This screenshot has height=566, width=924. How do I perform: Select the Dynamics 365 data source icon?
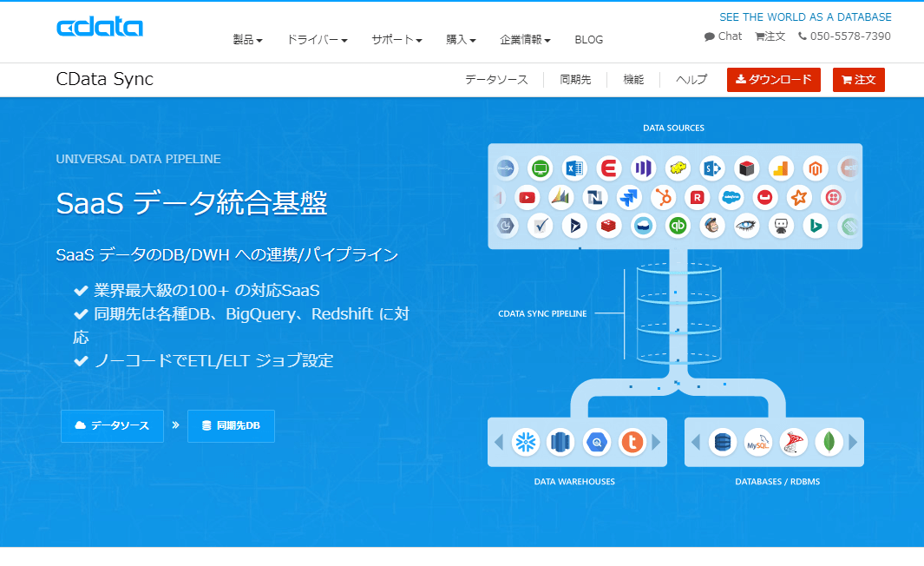[x=574, y=226]
